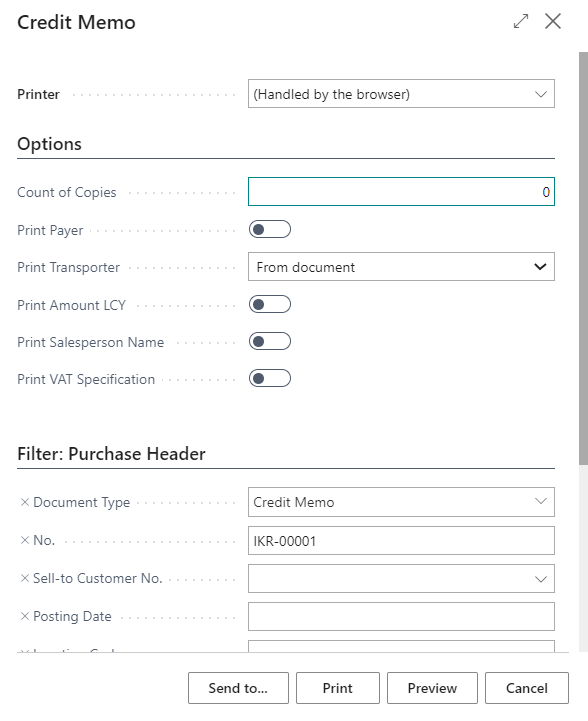Click the Send to... button
This screenshot has width=588, height=721.
click(238, 688)
